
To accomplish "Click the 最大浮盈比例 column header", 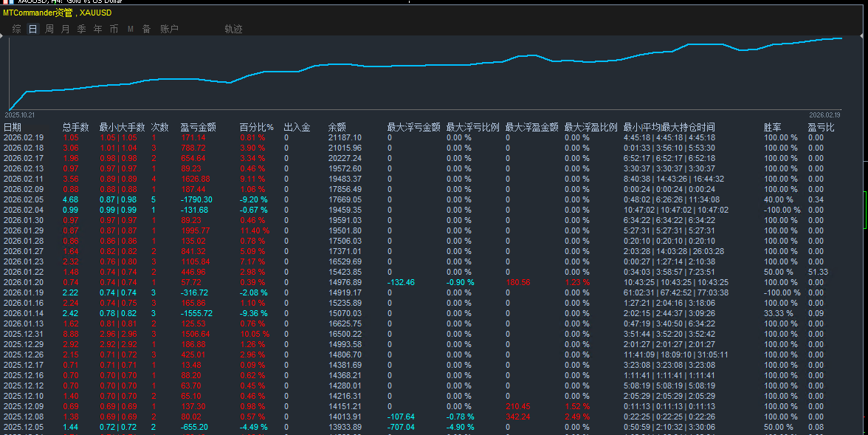I will tap(590, 128).
